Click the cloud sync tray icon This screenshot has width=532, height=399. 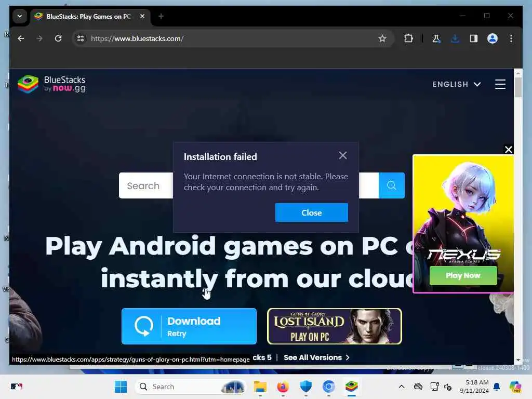[418, 387]
